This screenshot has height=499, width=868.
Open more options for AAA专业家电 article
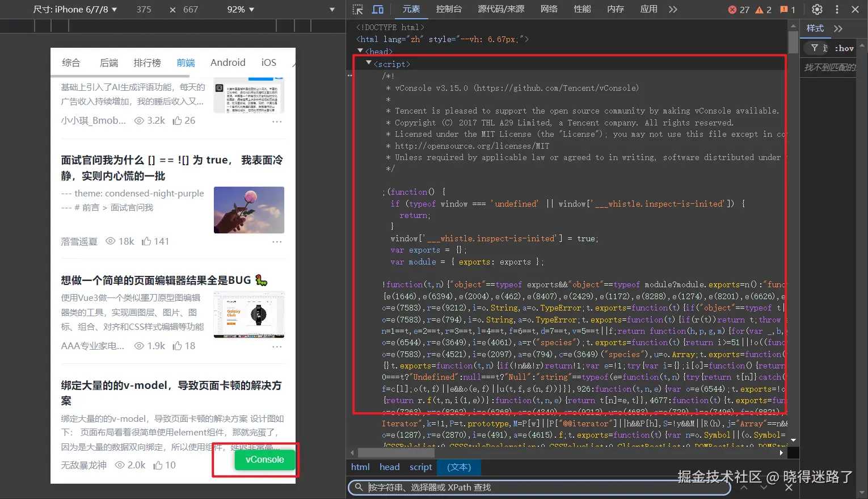277,346
